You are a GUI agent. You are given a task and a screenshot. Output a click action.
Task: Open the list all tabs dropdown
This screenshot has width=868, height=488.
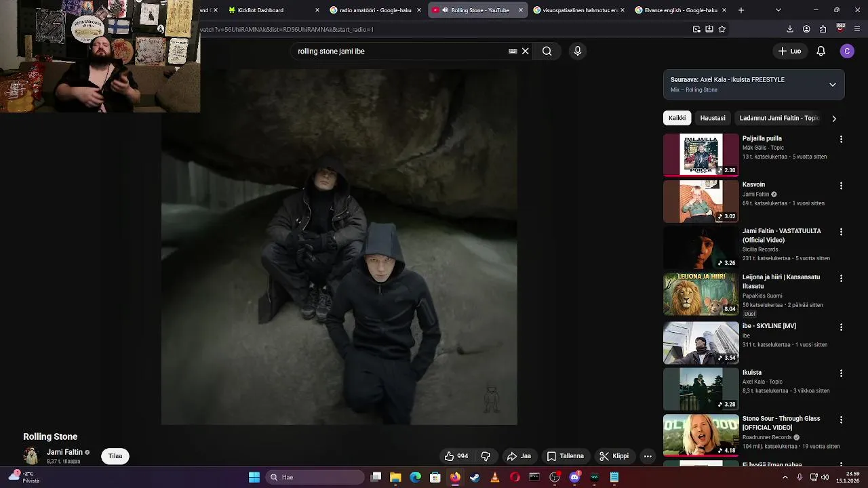click(x=778, y=10)
